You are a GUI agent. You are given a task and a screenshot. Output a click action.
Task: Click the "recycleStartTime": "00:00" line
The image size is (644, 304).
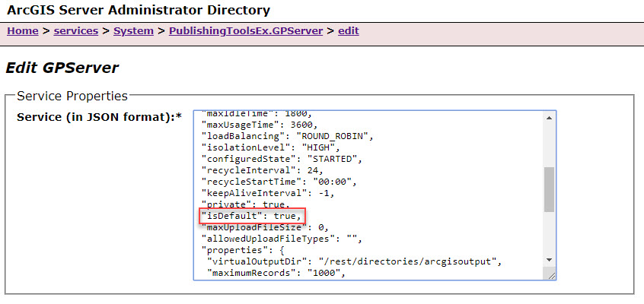(279, 182)
